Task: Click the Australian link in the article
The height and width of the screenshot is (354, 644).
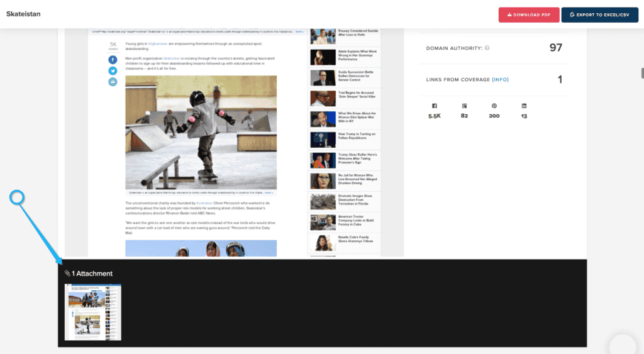Action: pyautogui.click(x=204, y=203)
